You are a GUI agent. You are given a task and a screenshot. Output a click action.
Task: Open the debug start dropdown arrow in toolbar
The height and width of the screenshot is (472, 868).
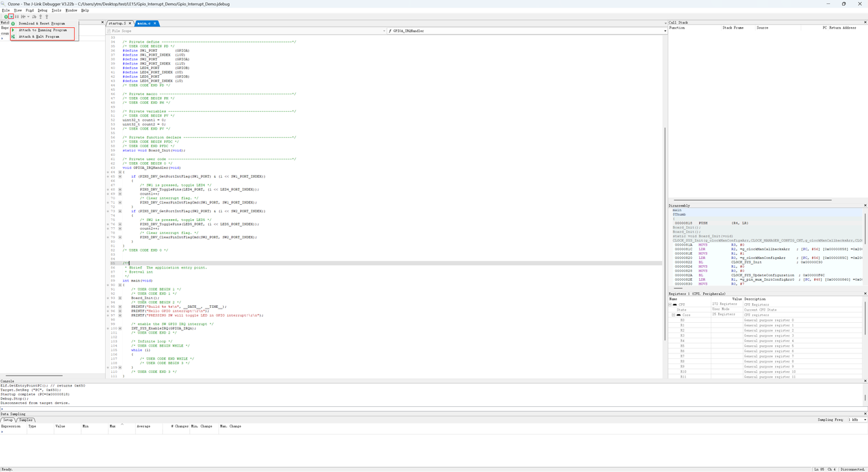tap(11, 16)
